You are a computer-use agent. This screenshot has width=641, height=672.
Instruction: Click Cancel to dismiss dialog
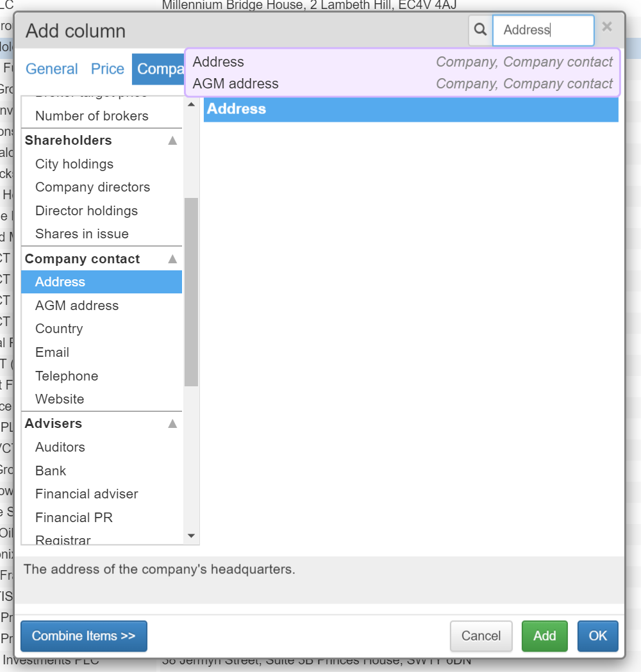[481, 636]
